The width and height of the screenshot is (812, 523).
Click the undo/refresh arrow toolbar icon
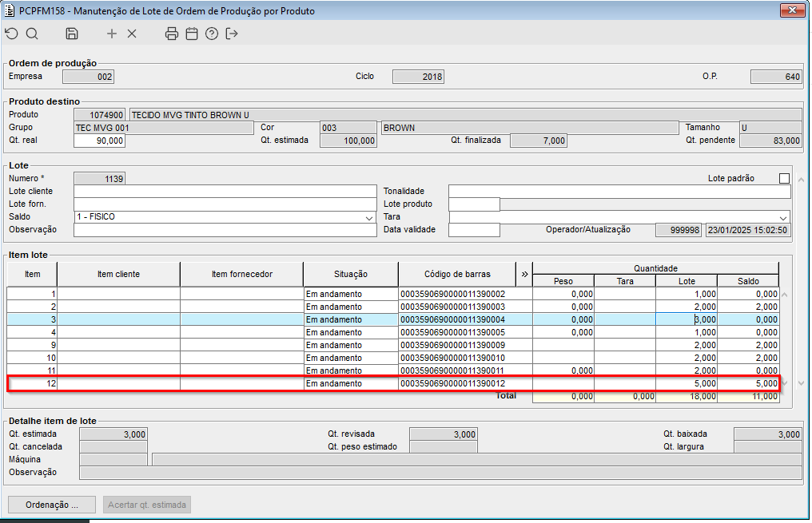[11, 34]
